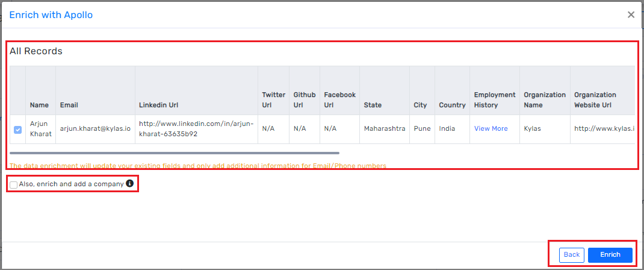The image size is (644, 270).
Task: Click the info icon beside add a company
Action: [130, 184]
